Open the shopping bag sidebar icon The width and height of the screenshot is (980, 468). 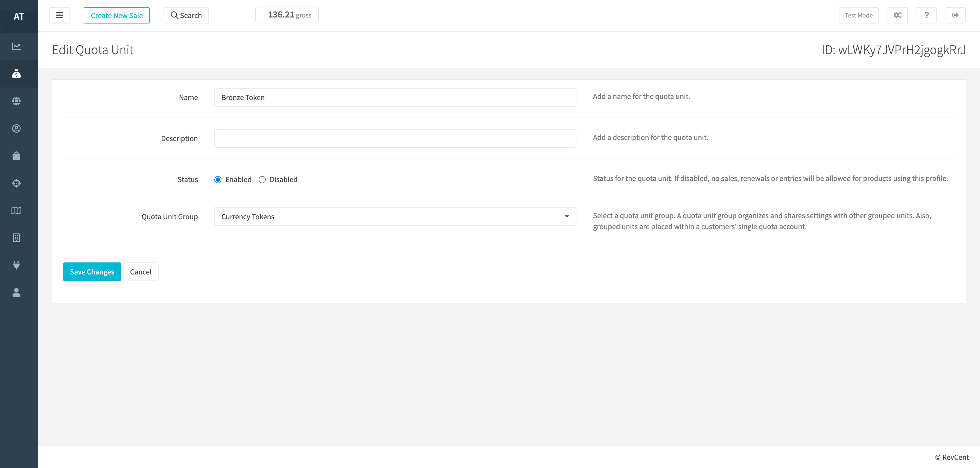(16, 156)
